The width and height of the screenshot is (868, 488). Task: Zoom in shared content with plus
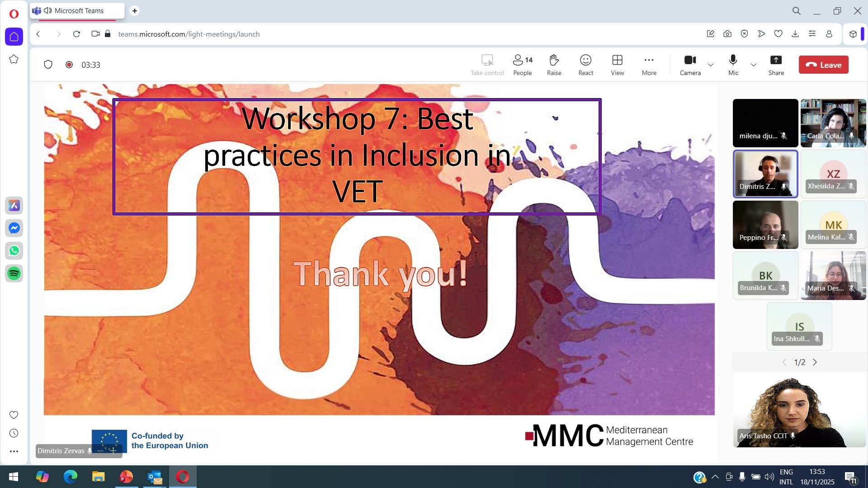coord(113,450)
